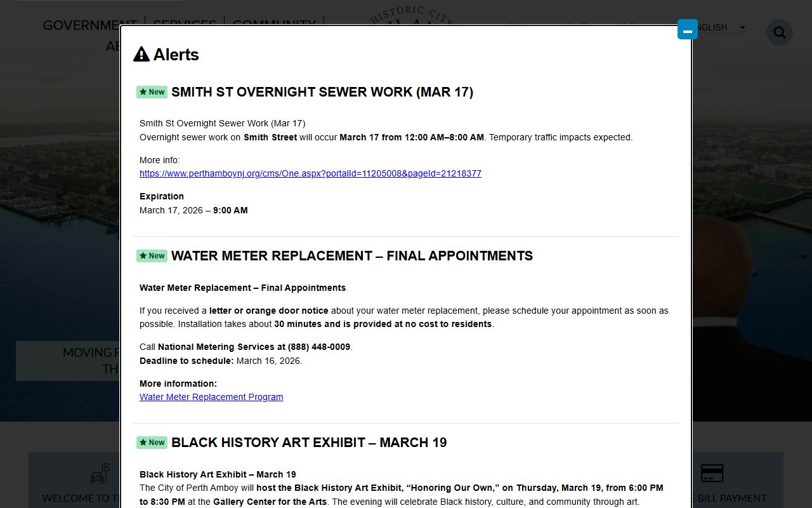Screen dimensions: 812x508
Task: Click the parking car icon
Action: pos(99,474)
